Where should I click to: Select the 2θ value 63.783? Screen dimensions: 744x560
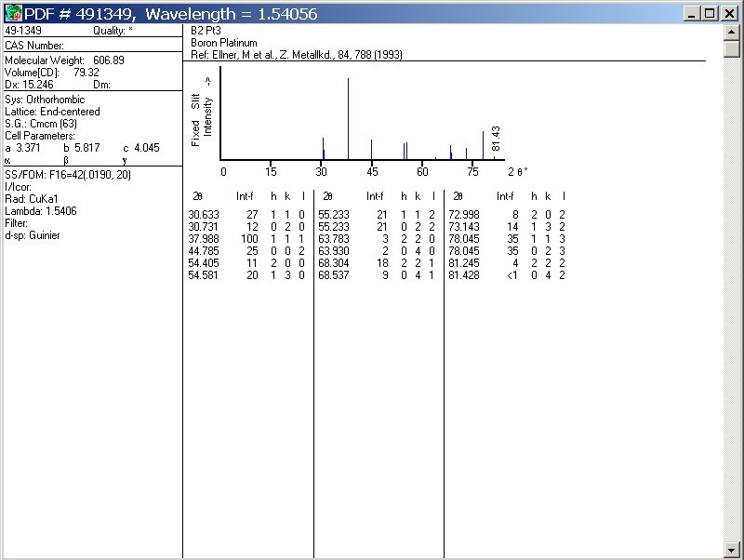(x=334, y=239)
